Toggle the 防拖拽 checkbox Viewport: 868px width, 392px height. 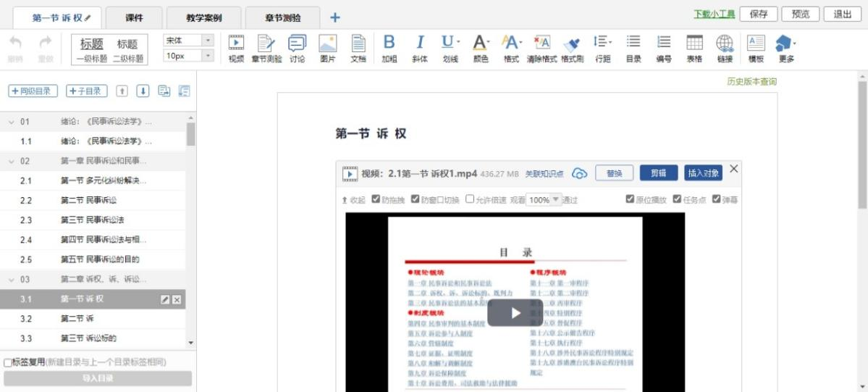[x=376, y=199]
